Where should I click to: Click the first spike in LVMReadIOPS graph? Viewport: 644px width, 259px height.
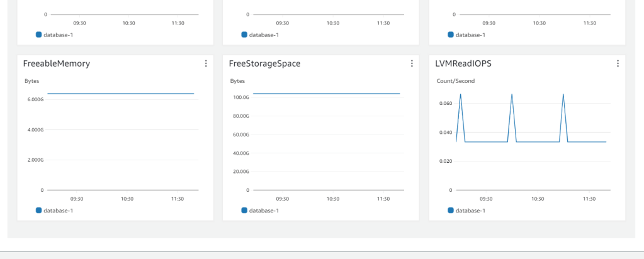[461, 95]
